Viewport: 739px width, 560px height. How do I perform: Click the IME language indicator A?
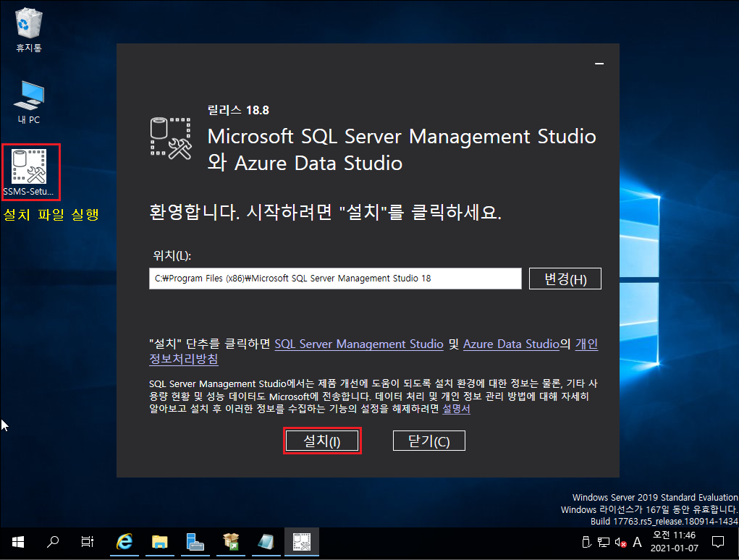click(x=637, y=542)
